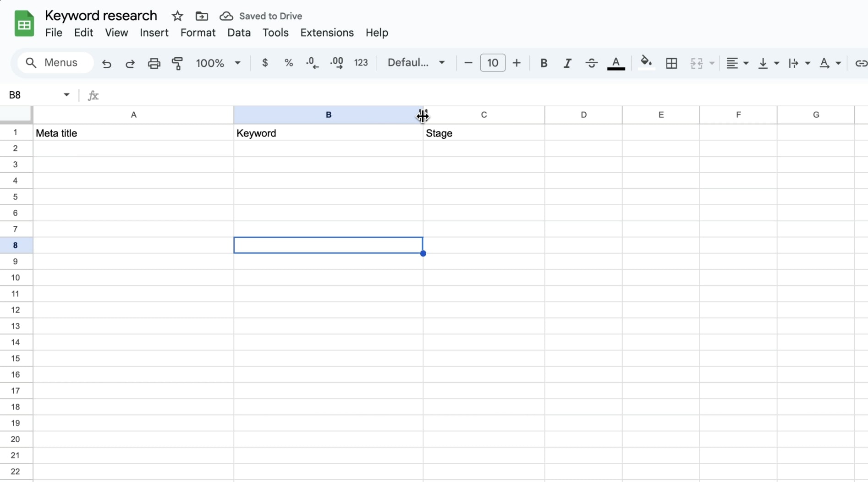The width and height of the screenshot is (868, 482).
Task: Click the Increase decimal places icon
Action: tap(337, 63)
